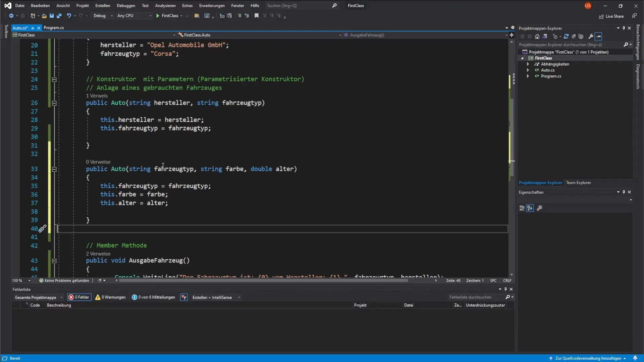Toggle the 0 Fehler errors filter
Viewport: 644px width, 362px height.
click(x=79, y=297)
